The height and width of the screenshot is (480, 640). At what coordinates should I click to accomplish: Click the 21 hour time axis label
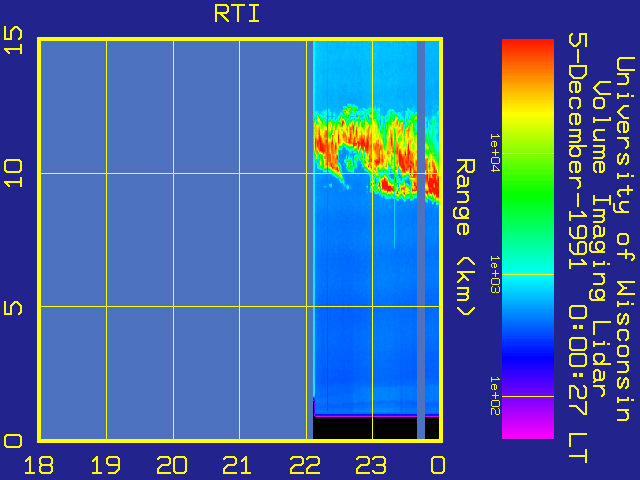click(x=237, y=465)
